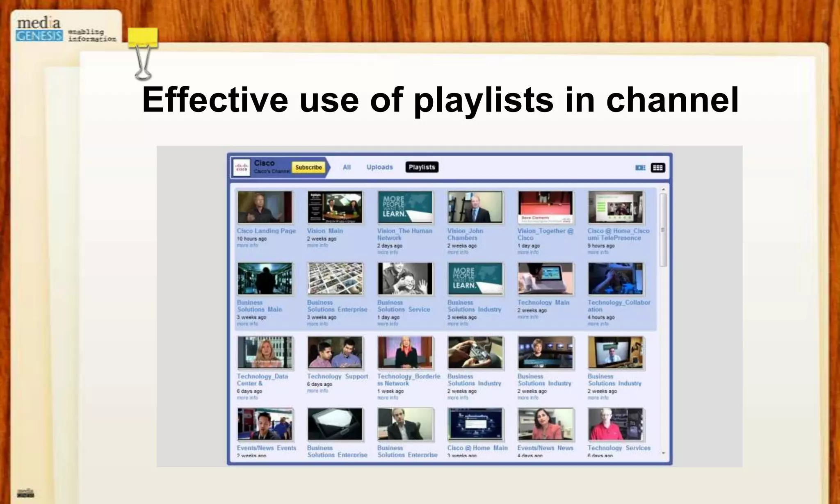Expand more info under Technology_Support playlist
This screenshot has height=504, width=840.
pyautogui.click(x=317, y=391)
